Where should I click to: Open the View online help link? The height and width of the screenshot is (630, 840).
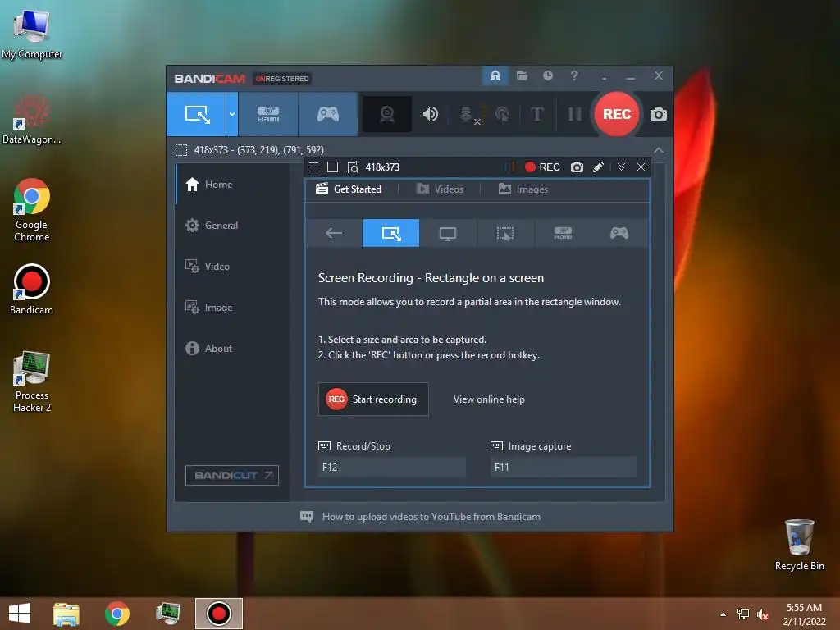coord(489,399)
